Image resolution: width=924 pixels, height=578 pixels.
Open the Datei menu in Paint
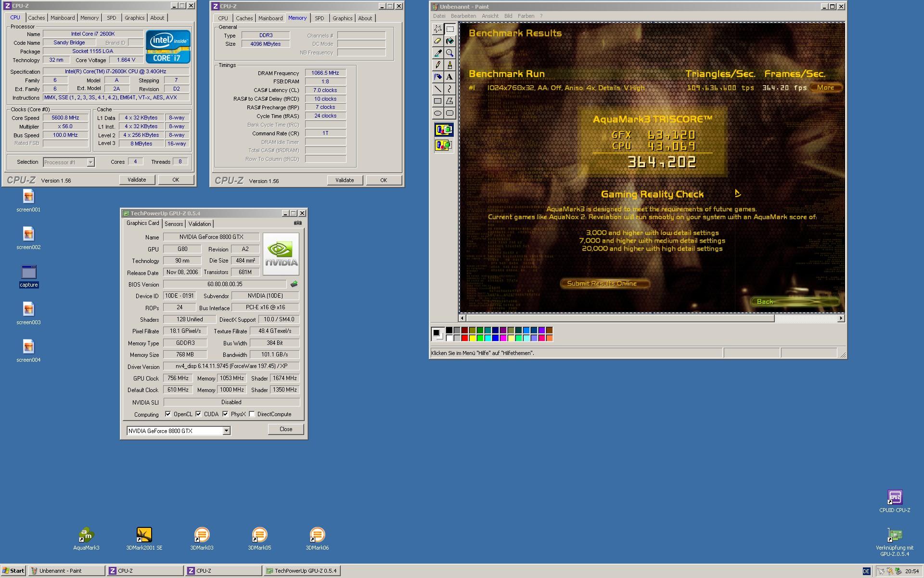[439, 16]
